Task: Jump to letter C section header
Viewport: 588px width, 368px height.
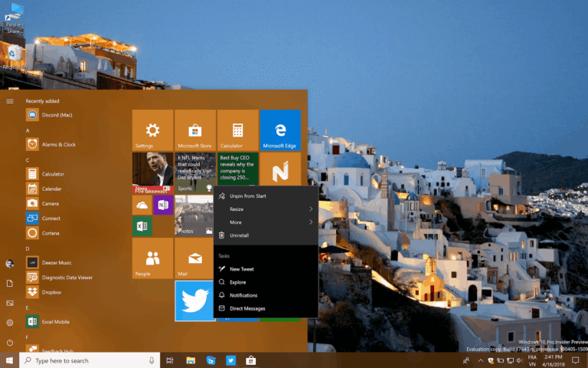Action: (x=28, y=160)
